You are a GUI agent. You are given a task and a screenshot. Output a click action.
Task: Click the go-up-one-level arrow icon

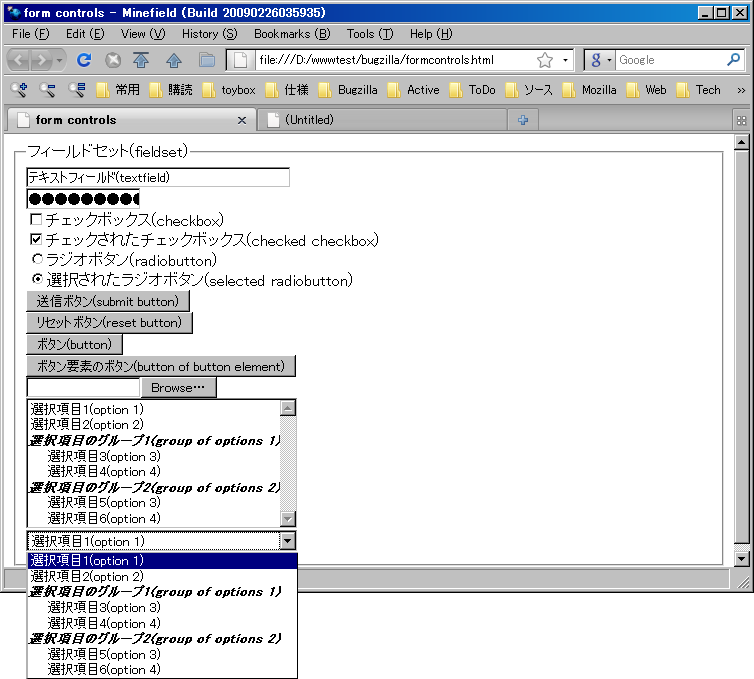pos(174,60)
